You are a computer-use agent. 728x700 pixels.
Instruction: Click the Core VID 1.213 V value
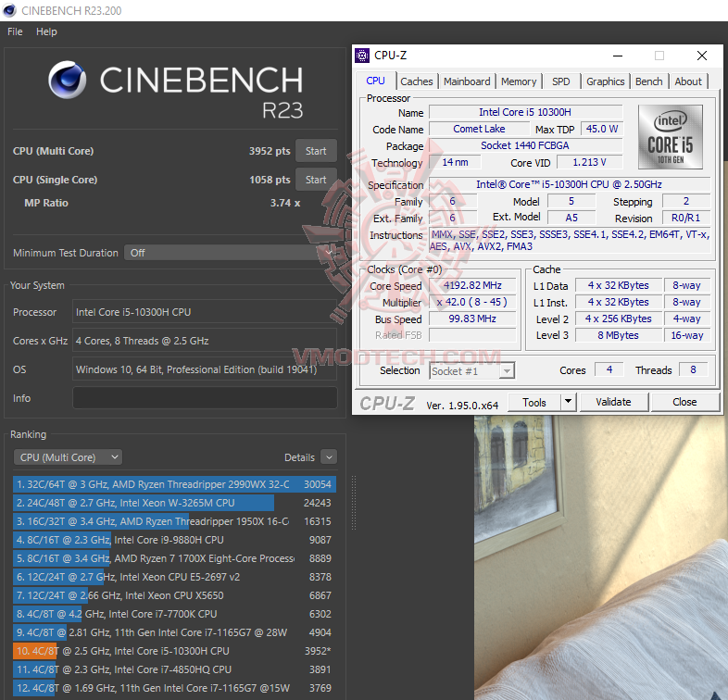pos(589,162)
